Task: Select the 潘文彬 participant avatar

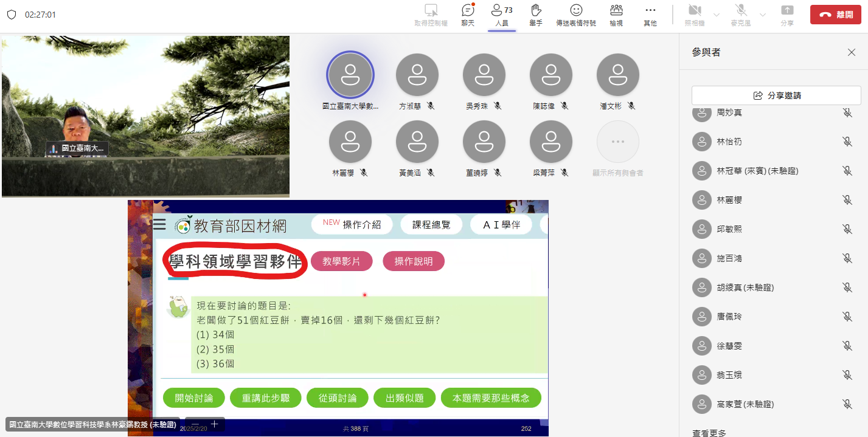Action: pyautogui.click(x=618, y=75)
